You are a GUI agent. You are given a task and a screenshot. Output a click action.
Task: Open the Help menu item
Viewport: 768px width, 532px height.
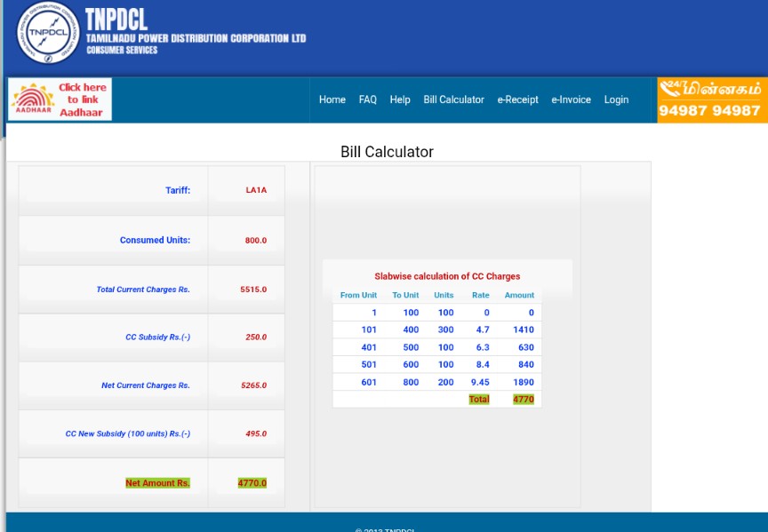400,99
